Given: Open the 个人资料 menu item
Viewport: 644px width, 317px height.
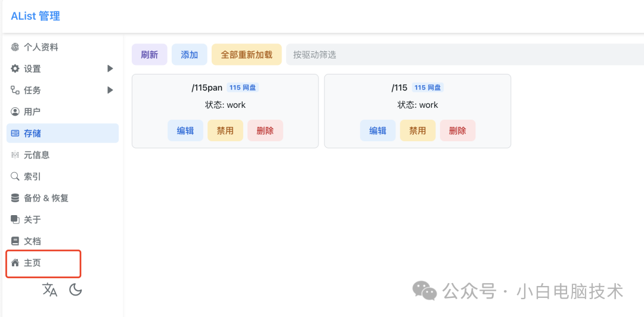Looking at the screenshot, I should click(63, 47).
